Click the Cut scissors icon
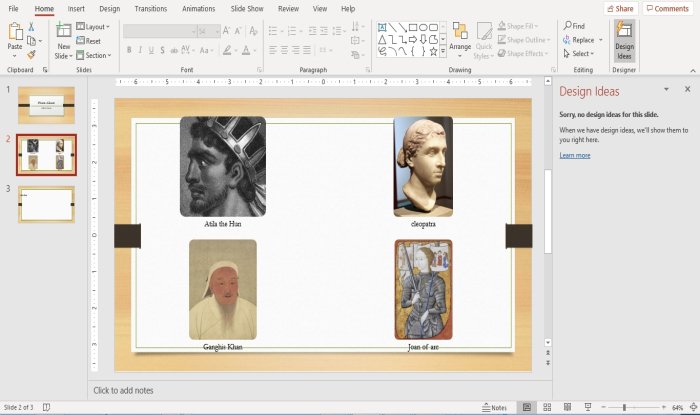 31,27
